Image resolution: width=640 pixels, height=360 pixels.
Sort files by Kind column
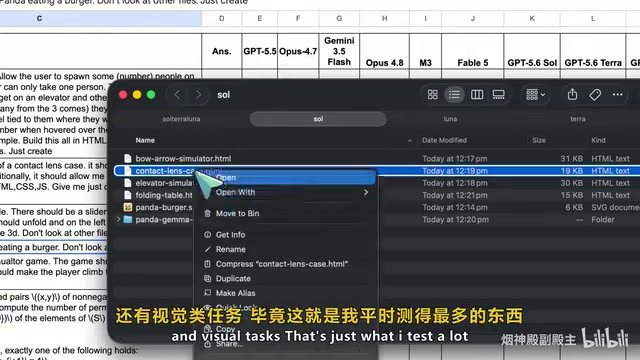(x=598, y=140)
